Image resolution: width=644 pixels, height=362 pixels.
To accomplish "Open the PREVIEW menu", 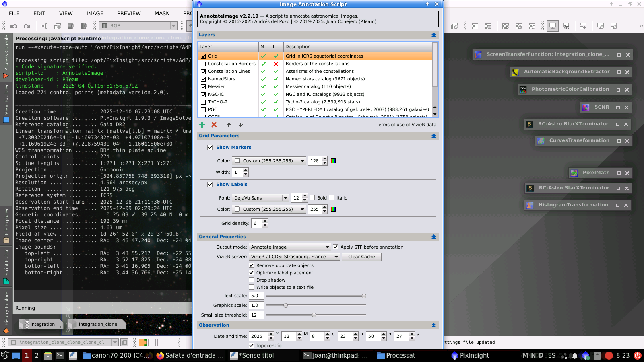I will (129, 13).
